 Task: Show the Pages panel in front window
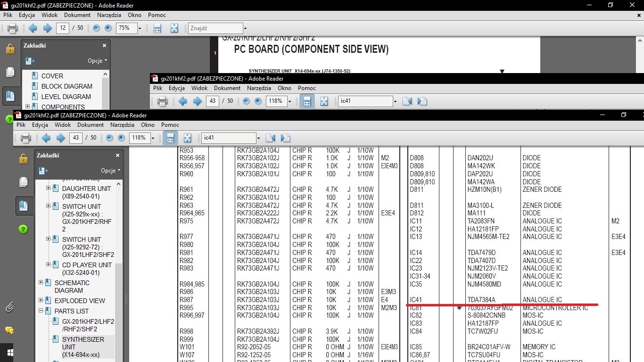23,182
